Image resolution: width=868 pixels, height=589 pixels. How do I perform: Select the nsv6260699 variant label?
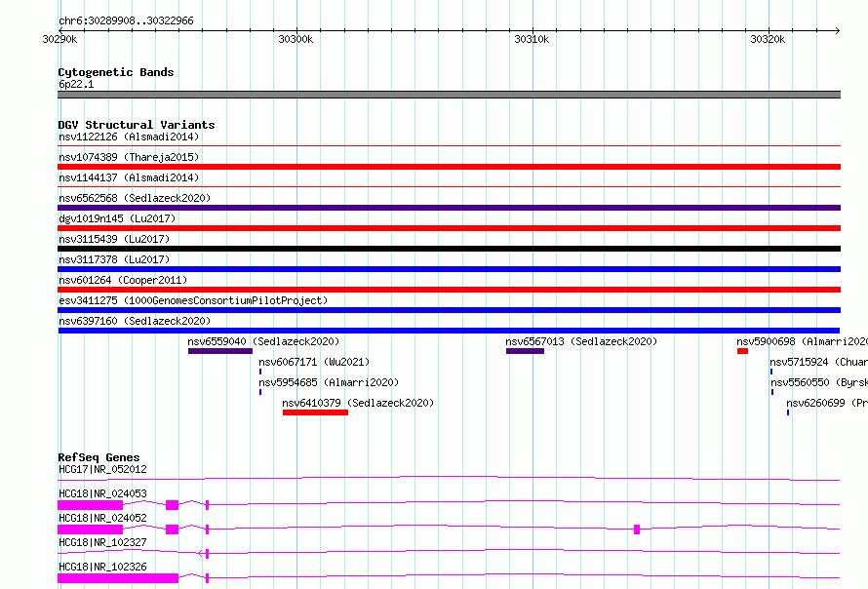(827, 403)
